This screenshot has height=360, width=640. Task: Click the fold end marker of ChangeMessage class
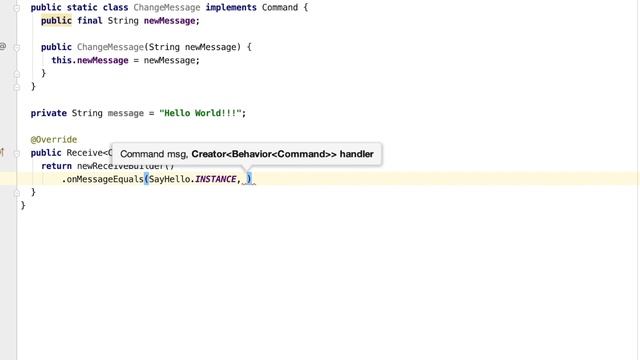click(x=17, y=87)
